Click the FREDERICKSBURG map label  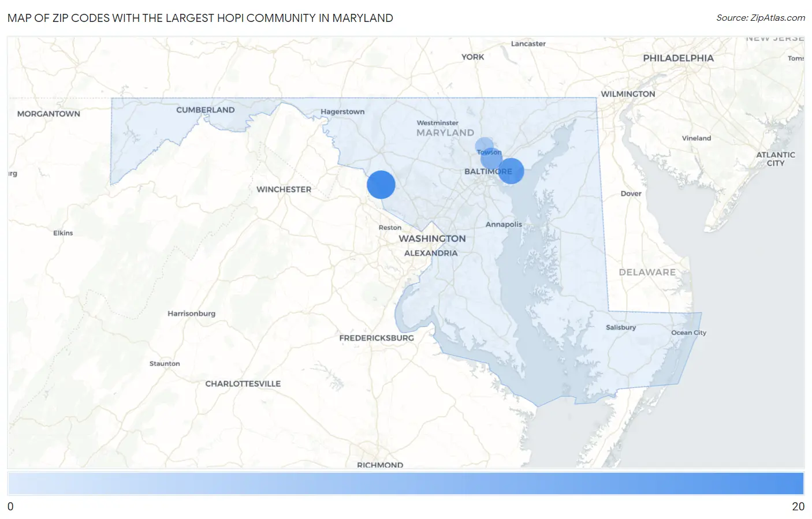click(377, 338)
